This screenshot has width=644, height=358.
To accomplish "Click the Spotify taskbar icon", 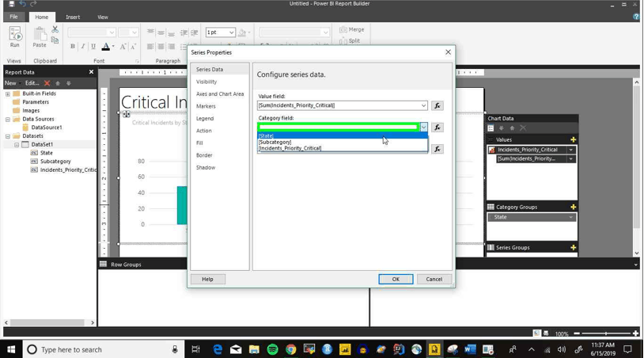I will point(272,349).
